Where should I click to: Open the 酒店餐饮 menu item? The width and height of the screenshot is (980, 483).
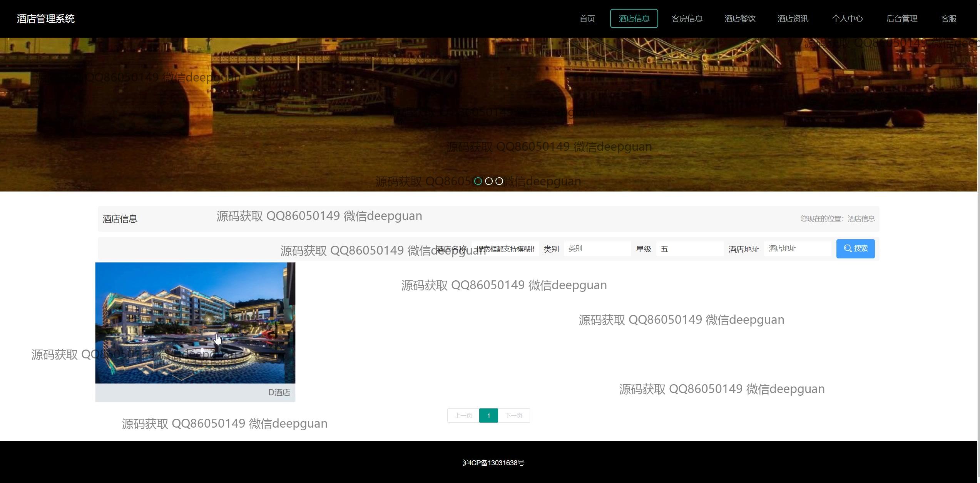740,18
